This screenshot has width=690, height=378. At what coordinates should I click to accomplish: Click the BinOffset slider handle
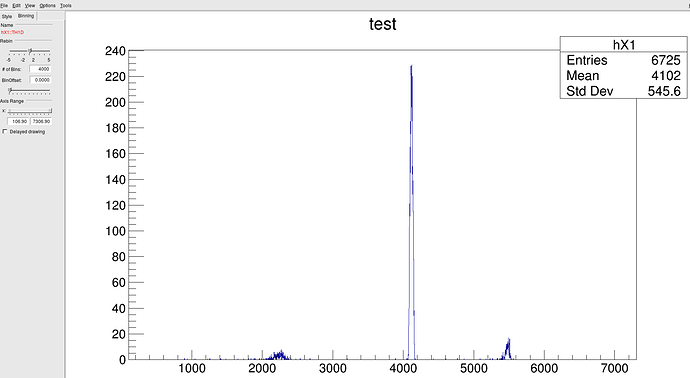click(10, 90)
